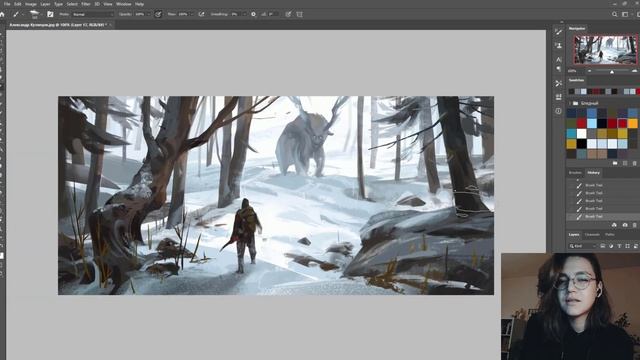Open the Image menu
Viewport: 640px width, 360px height.
[x=31, y=4]
